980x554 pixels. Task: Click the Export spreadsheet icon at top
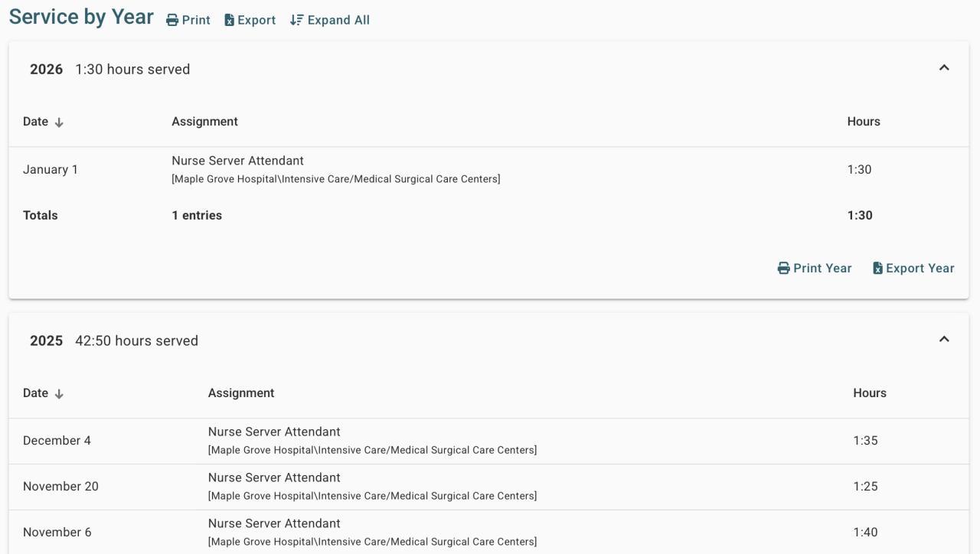pos(229,21)
